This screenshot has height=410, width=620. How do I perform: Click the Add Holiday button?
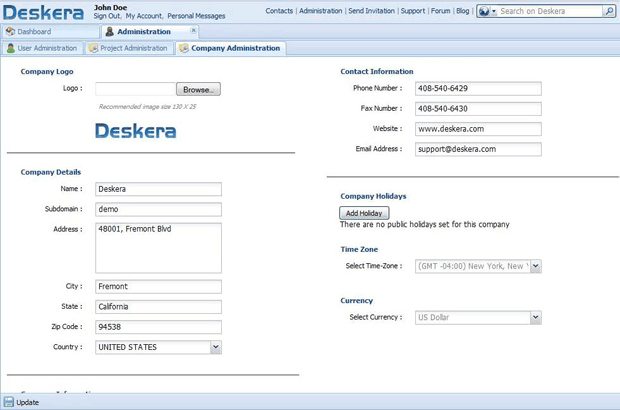point(364,213)
